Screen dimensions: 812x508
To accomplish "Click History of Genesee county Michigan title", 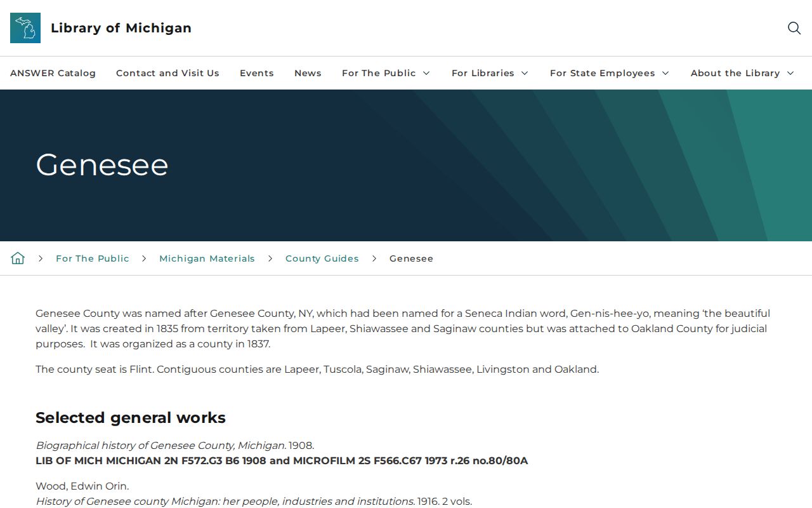I will pos(225,502).
